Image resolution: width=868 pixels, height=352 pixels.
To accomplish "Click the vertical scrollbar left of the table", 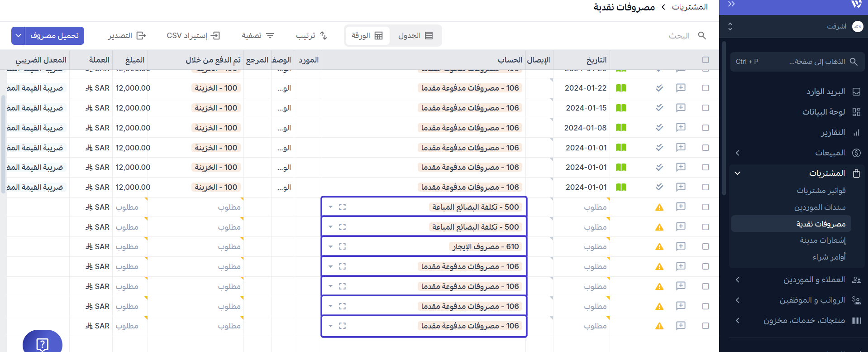I will coord(4,145).
